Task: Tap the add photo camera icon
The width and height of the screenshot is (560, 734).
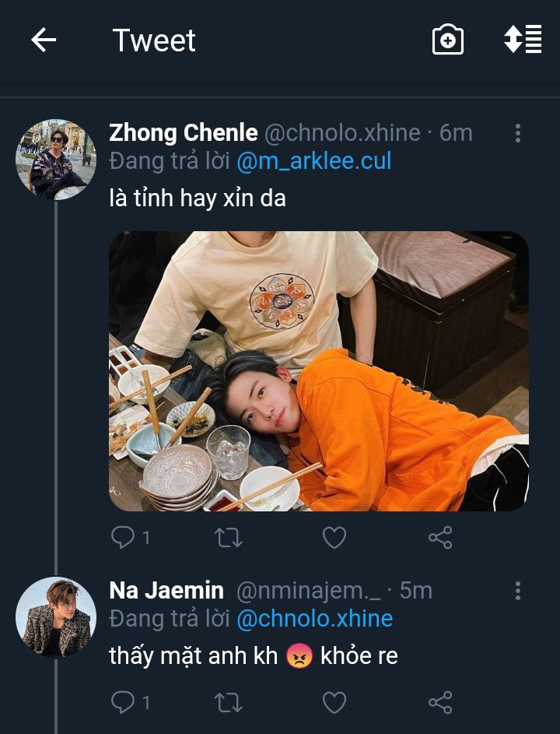Action: pos(448,40)
